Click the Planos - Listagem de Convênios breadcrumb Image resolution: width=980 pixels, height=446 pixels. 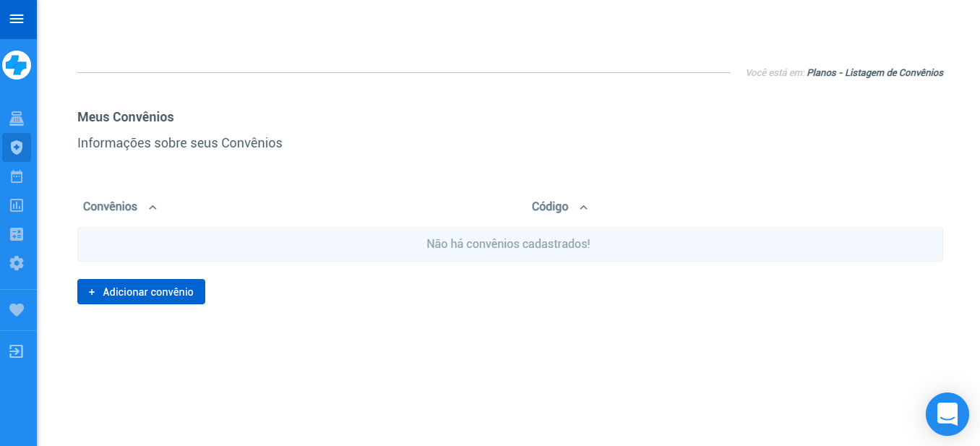pyautogui.click(x=874, y=73)
